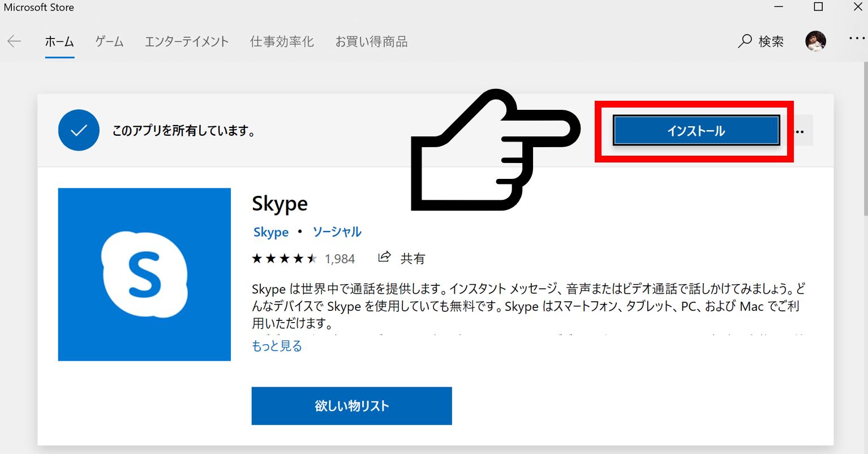Add Skype via 欲しい物リスト button
Image resolution: width=868 pixels, height=454 pixels.
pos(351,406)
